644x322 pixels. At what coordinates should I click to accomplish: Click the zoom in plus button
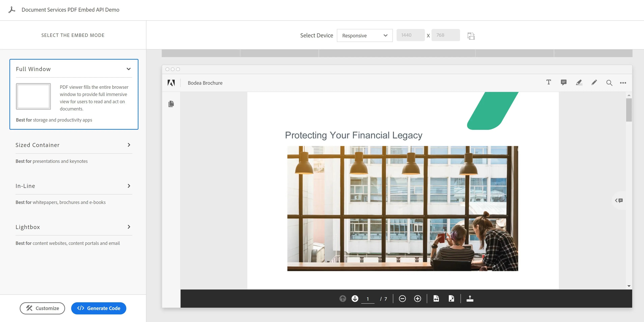pos(417,299)
